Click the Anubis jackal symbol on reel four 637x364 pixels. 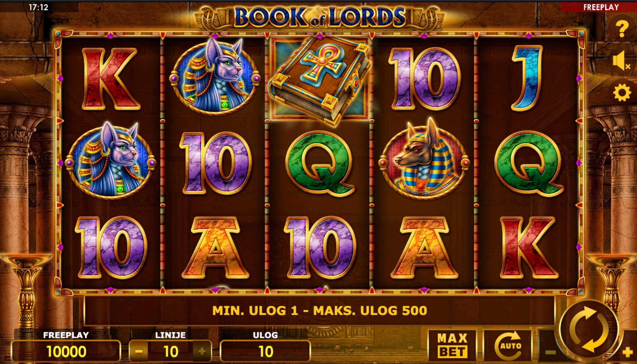click(424, 159)
